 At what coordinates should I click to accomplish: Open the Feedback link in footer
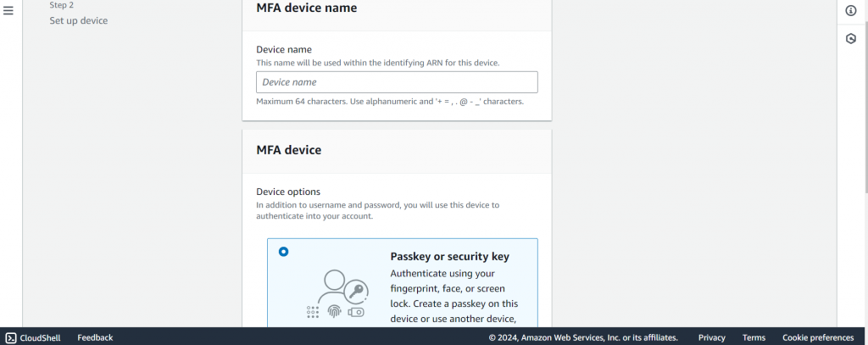click(x=95, y=337)
